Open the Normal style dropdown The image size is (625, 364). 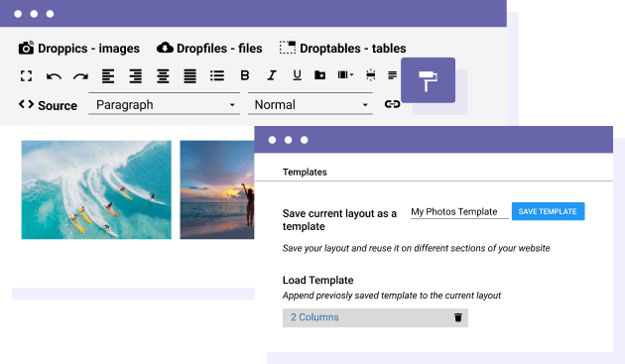pyautogui.click(x=311, y=104)
